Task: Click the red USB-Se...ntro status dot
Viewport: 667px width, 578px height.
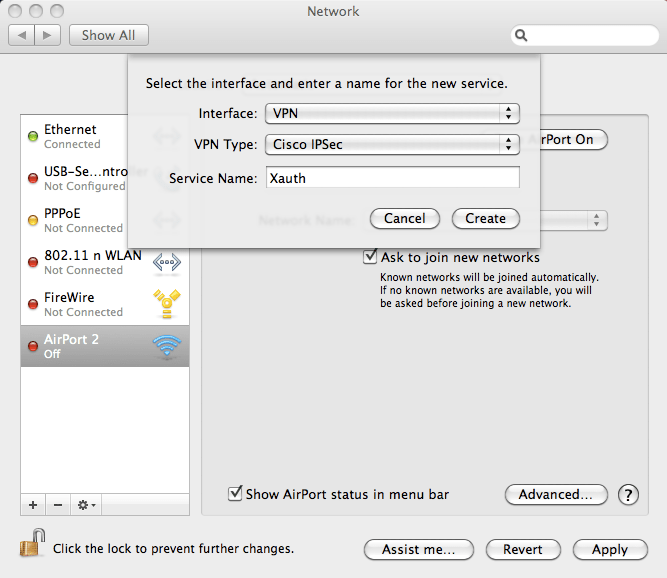Action: (33, 178)
